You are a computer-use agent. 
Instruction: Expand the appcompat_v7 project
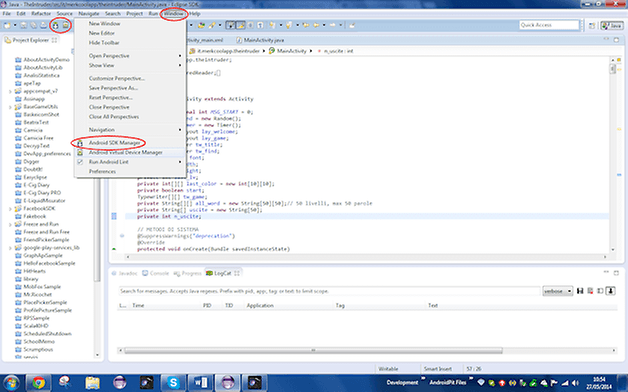(x=10, y=91)
